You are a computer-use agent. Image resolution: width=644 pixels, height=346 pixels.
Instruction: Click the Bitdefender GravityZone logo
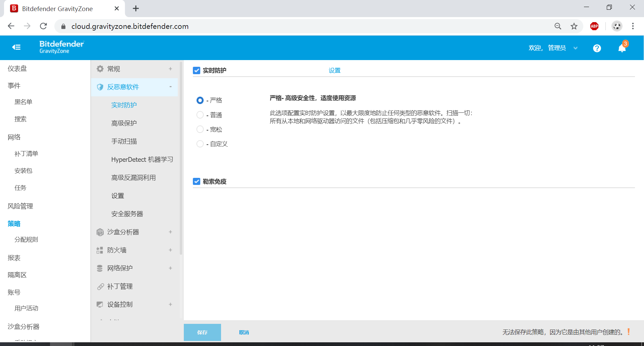coord(62,47)
